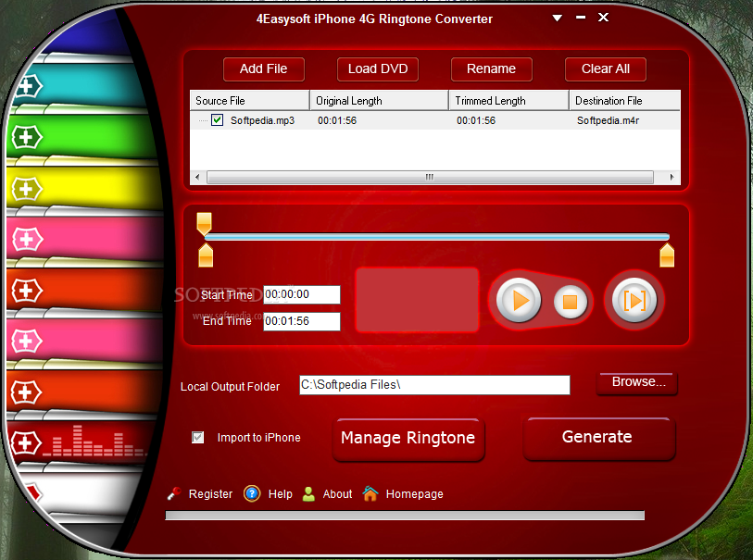Click file list horizontal scrollbar thumb
753x560 pixels.
[x=430, y=177]
